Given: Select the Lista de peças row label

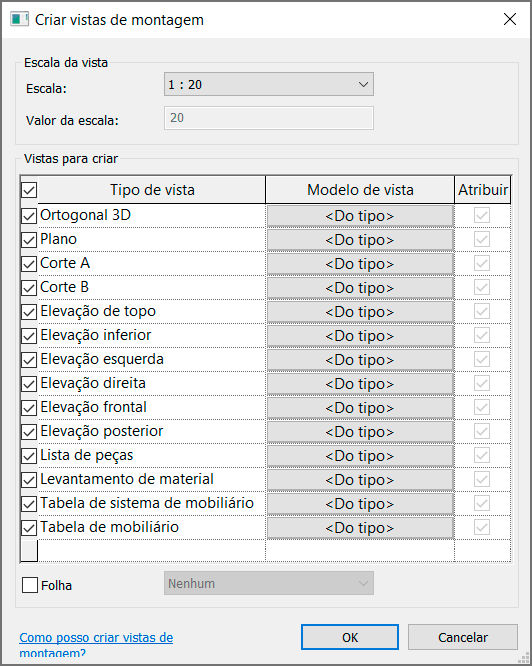Looking at the screenshot, I should click(87, 455).
